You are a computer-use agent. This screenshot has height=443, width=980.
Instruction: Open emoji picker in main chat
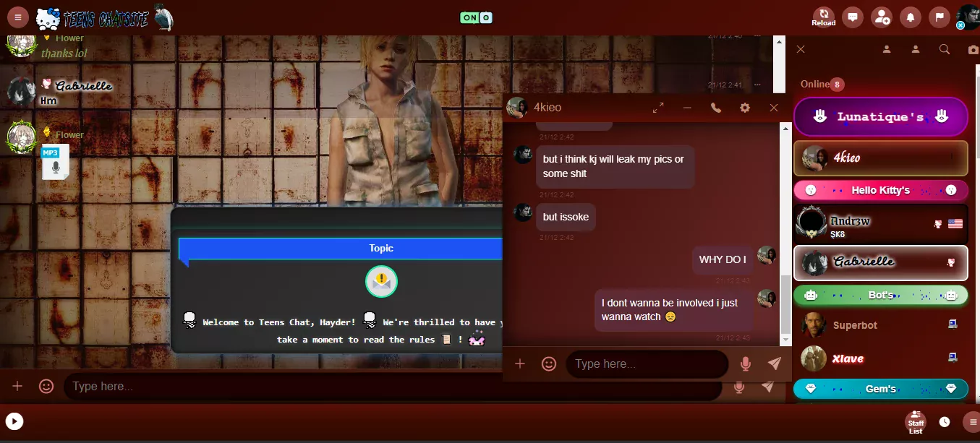pyautogui.click(x=46, y=387)
